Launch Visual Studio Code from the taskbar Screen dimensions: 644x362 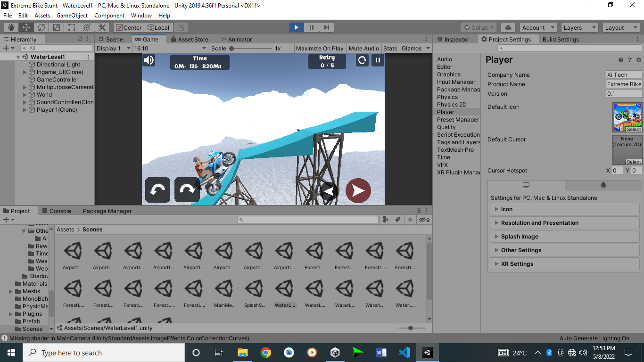pyautogui.click(x=404, y=353)
